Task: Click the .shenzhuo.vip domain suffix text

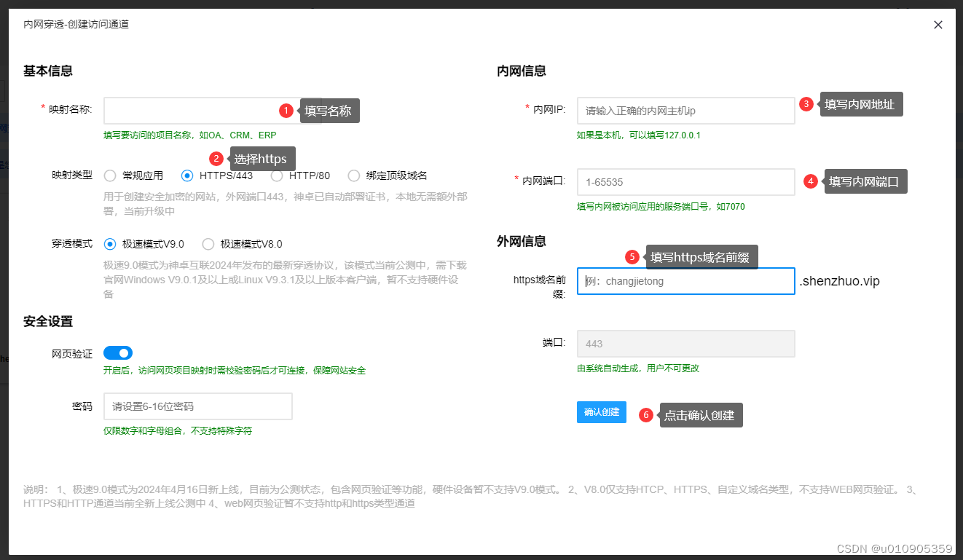Action: (840, 281)
